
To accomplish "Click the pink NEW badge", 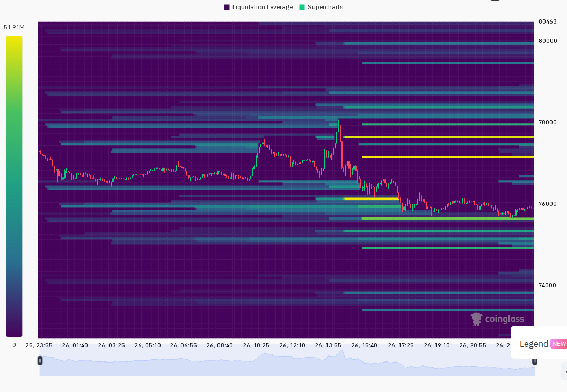I will (559, 344).
